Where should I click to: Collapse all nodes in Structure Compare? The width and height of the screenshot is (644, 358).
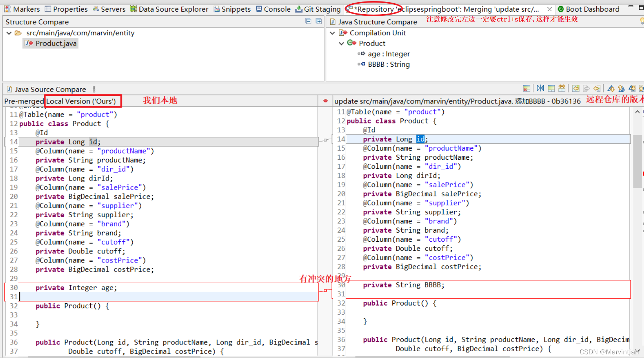pos(308,22)
